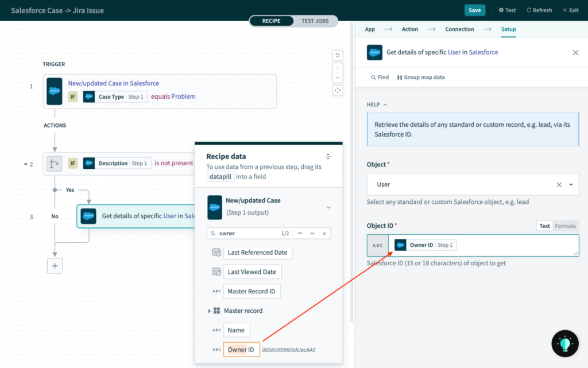This screenshot has width=588, height=368.
Task: Save the recipe
Action: coord(475,10)
